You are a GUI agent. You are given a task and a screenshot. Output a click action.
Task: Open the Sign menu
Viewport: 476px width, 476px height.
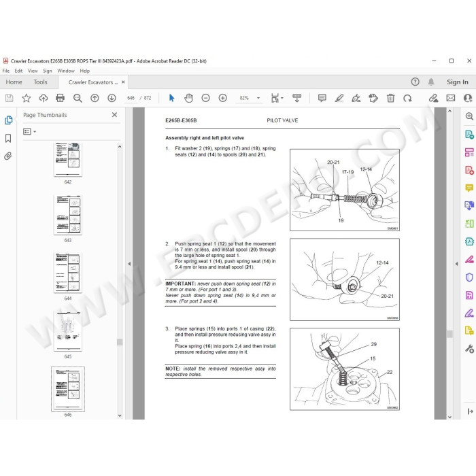48,71
